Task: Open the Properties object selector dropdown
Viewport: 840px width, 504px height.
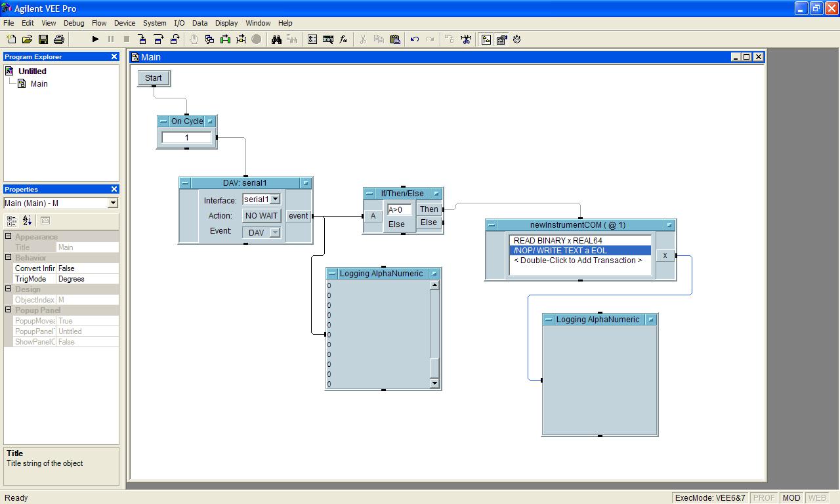Action: point(112,203)
